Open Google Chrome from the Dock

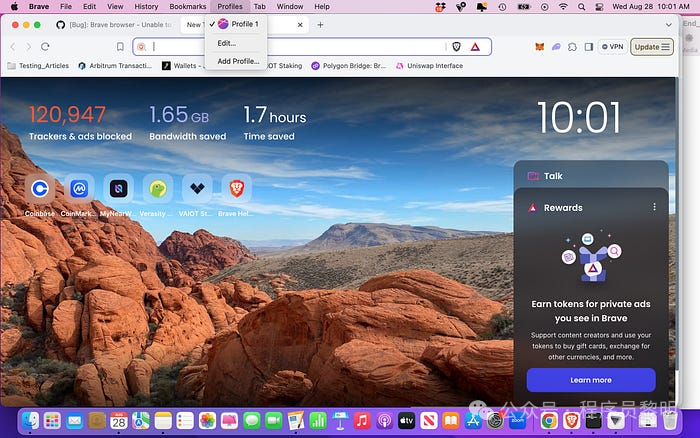(549, 421)
